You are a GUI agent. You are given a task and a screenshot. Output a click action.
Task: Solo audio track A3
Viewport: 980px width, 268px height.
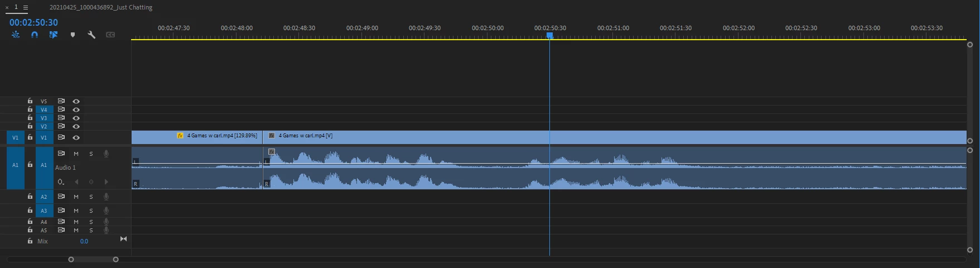tap(91, 210)
